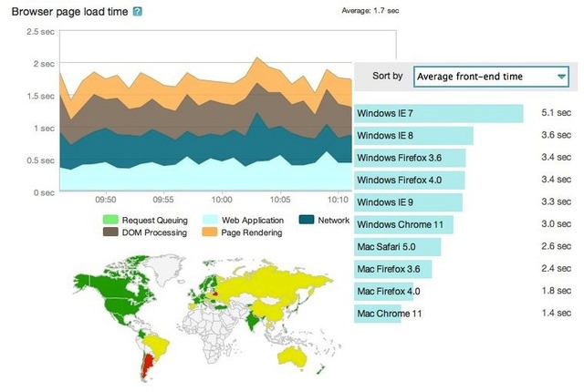Open the Sort by dropdown
This screenshot has height=392, width=584.
491,77
